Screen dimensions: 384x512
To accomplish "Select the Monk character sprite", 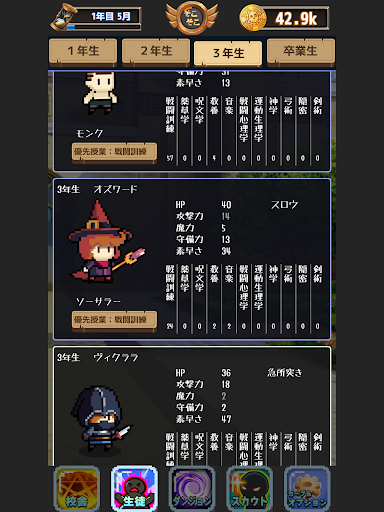I will click(x=100, y=92).
